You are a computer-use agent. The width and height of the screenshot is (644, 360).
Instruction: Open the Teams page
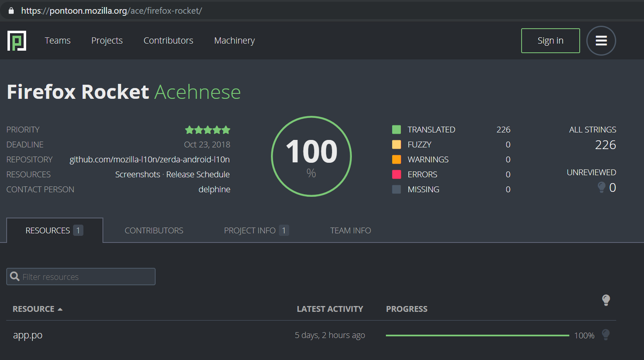58,41
